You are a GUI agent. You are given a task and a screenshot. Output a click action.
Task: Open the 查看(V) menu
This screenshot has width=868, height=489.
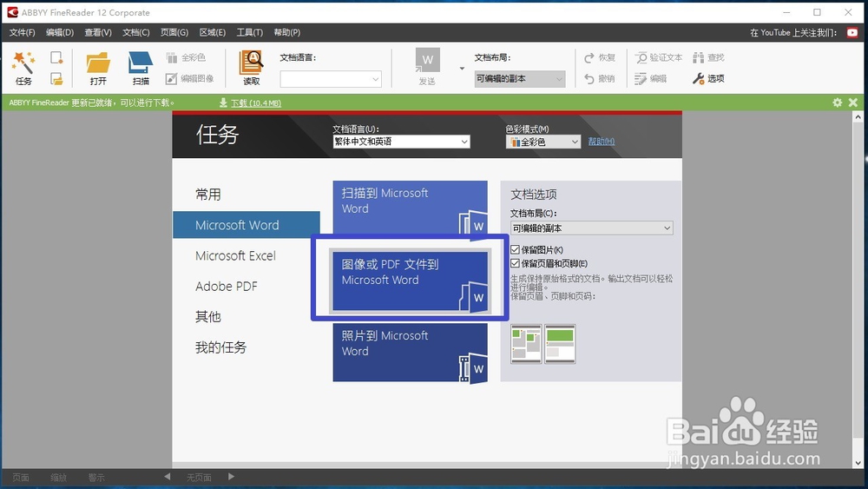pos(98,33)
